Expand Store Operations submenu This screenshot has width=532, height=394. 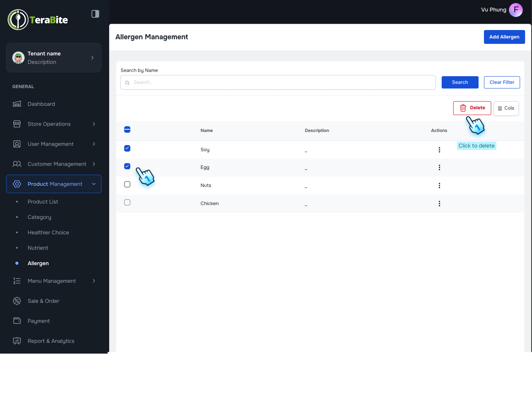(94, 124)
